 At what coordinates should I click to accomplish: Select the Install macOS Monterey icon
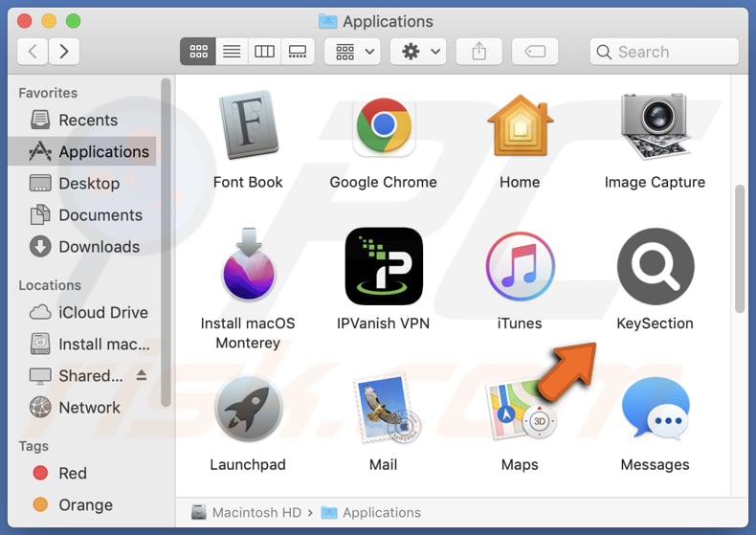(248, 264)
